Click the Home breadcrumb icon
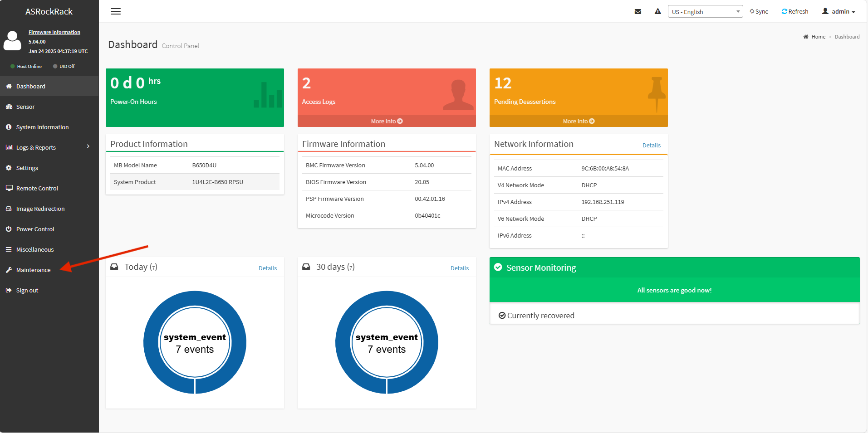Image resolution: width=868 pixels, height=433 pixels. (806, 37)
